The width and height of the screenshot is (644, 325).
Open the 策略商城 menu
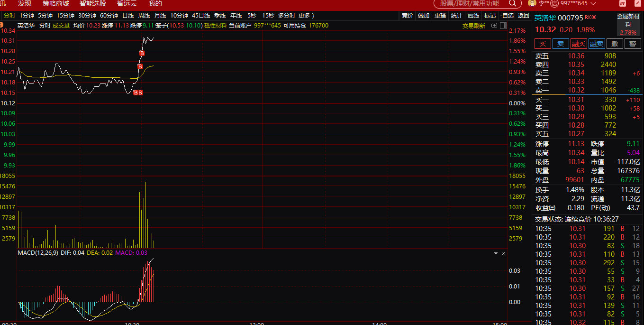55,3
